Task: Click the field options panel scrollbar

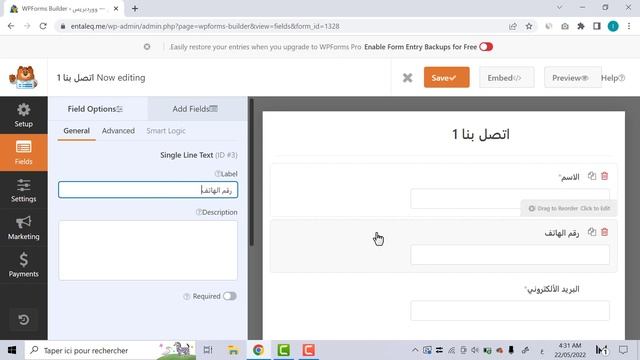Action: (x=251, y=172)
